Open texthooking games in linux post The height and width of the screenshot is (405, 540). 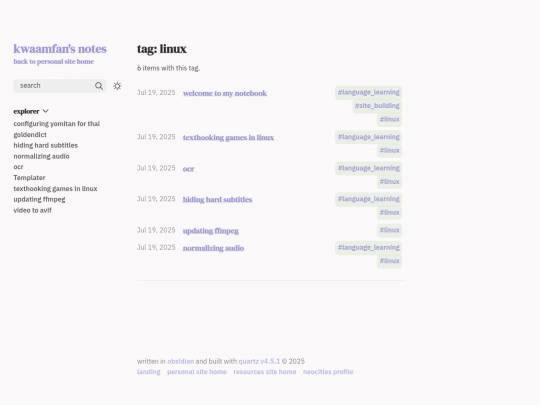pyautogui.click(x=228, y=137)
